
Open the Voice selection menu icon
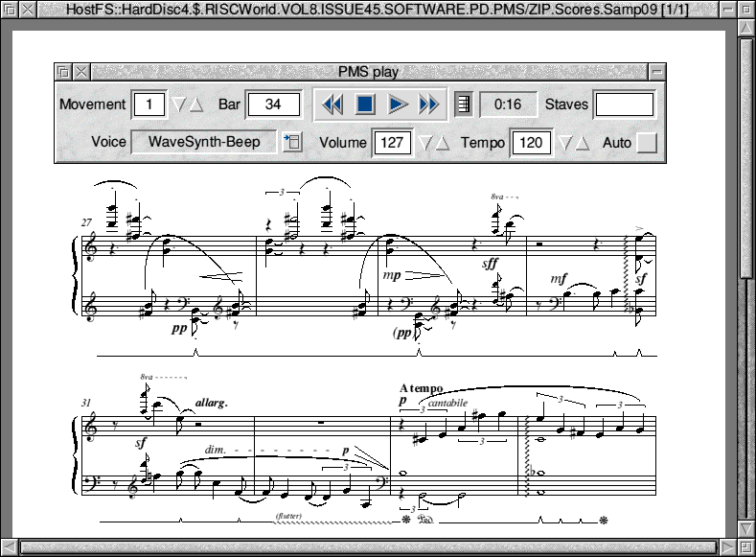291,142
